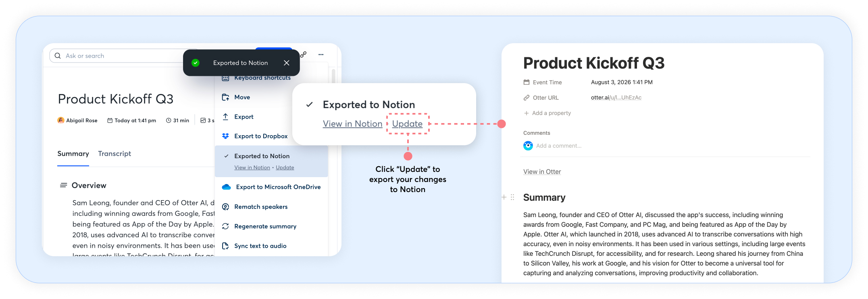Click the plus icon beside Summary heading
868x299 pixels.
click(x=504, y=197)
